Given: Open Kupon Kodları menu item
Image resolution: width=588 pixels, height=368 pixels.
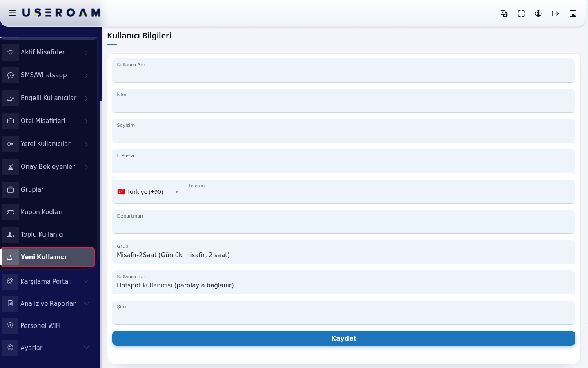Looking at the screenshot, I should (48, 212).
